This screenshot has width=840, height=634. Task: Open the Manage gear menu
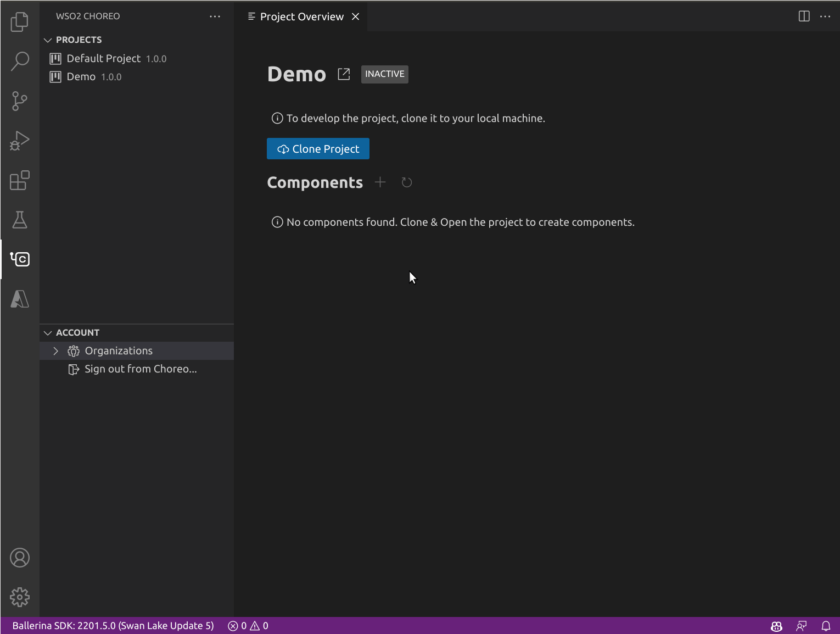click(20, 597)
